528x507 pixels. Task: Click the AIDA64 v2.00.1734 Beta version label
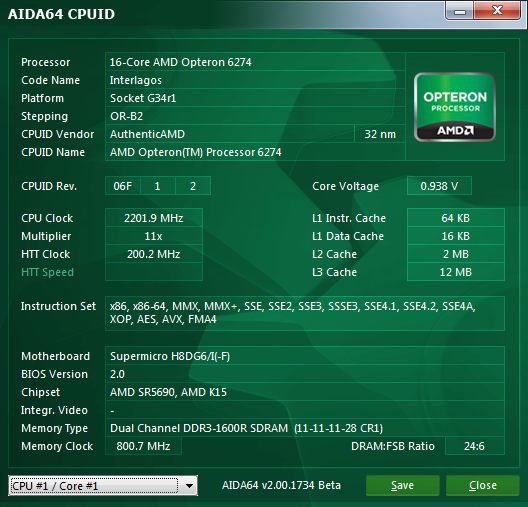pyautogui.click(x=281, y=485)
